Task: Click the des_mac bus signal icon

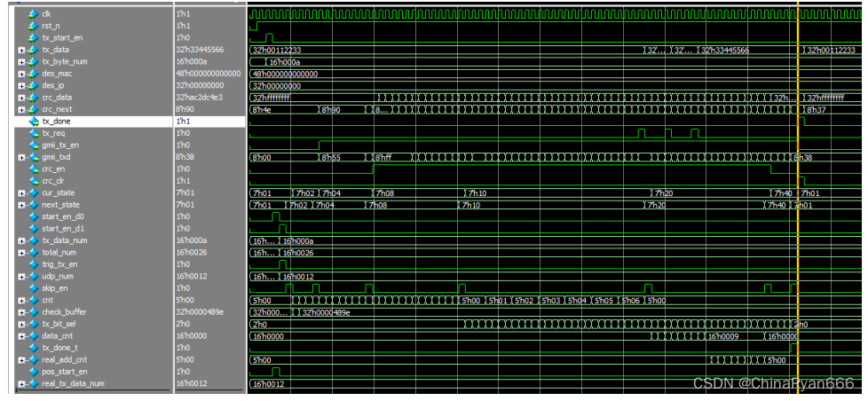Action: pyautogui.click(x=33, y=74)
